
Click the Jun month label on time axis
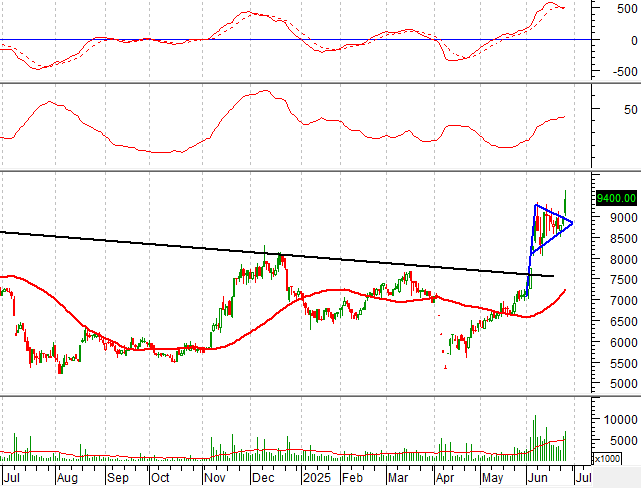tap(538, 477)
